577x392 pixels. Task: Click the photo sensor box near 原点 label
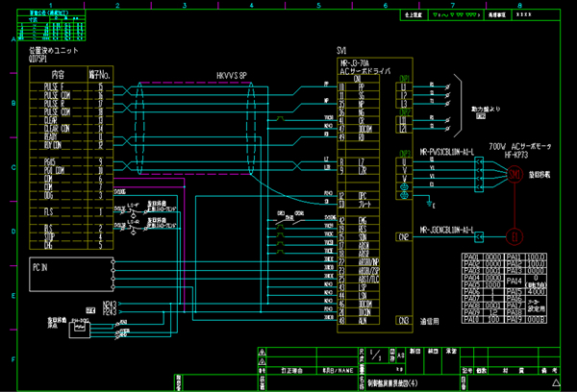pyautogui.click(x=80, y=329)
